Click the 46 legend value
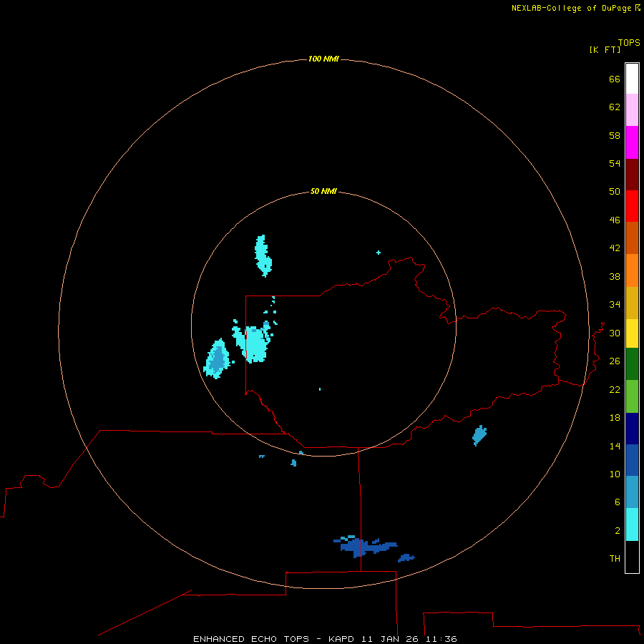Screen dimensions: 644x644 click(x=615, y=220)
